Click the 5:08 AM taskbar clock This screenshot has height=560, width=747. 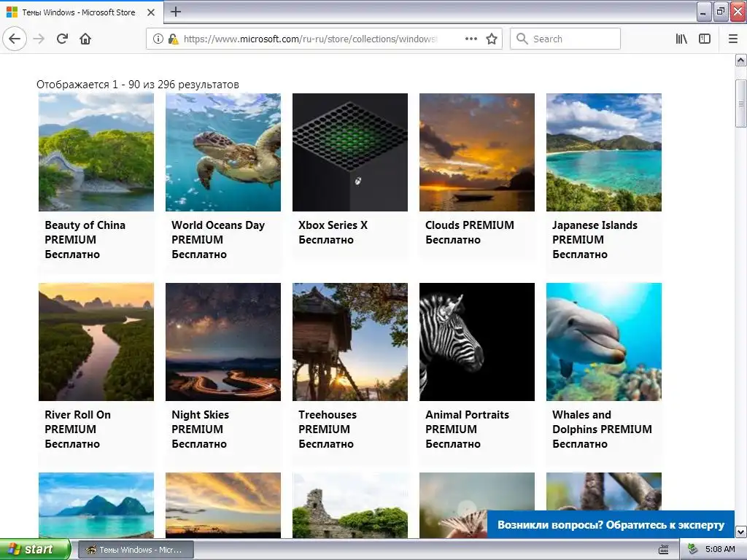[720, 550]
